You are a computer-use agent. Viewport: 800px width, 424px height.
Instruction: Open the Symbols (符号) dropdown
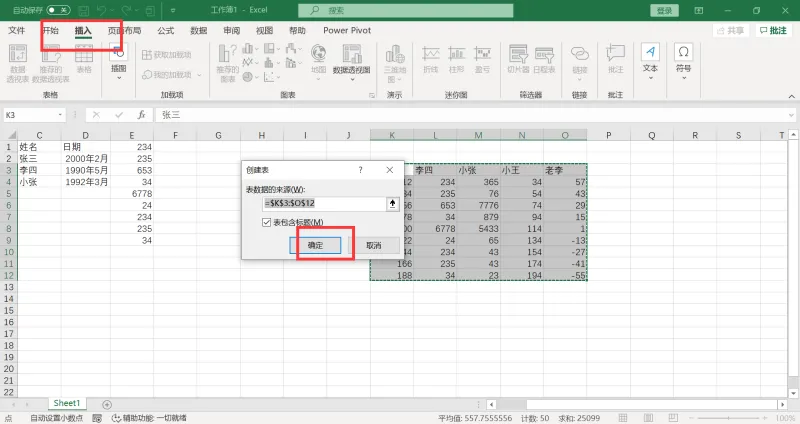[683, 63]
